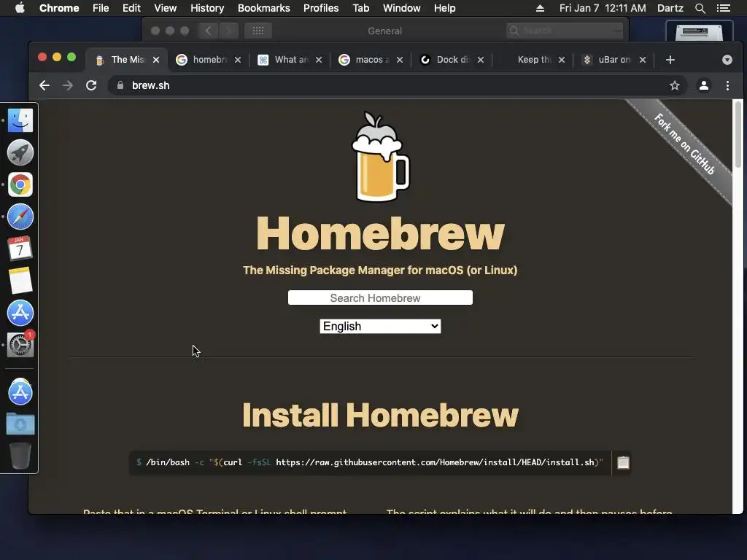Go back in Chrome
Image resolution: width=747 pixels, height=560 pixels.
click(44, 85)
